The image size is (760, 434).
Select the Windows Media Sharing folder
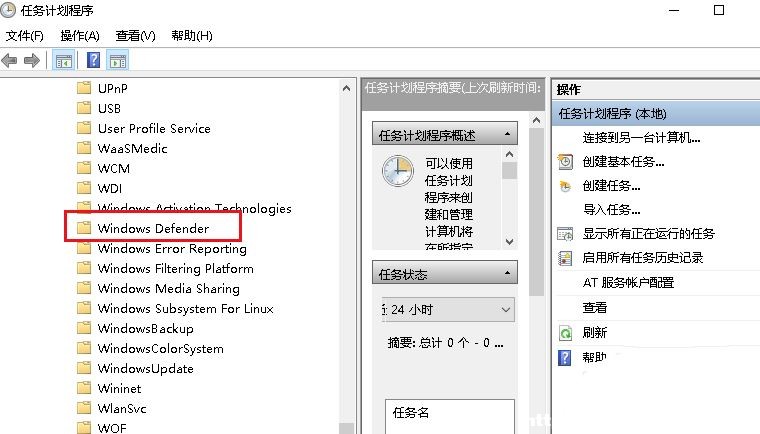tap(169, 288)
